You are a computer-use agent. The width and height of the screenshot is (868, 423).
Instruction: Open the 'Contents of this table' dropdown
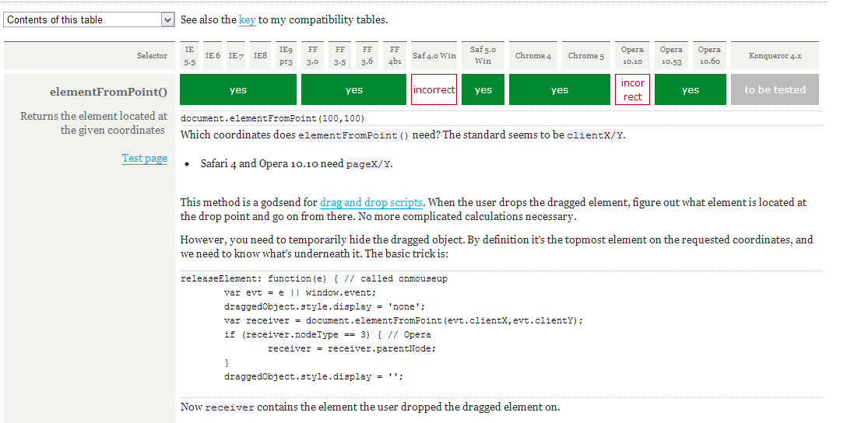pos(89,20)
